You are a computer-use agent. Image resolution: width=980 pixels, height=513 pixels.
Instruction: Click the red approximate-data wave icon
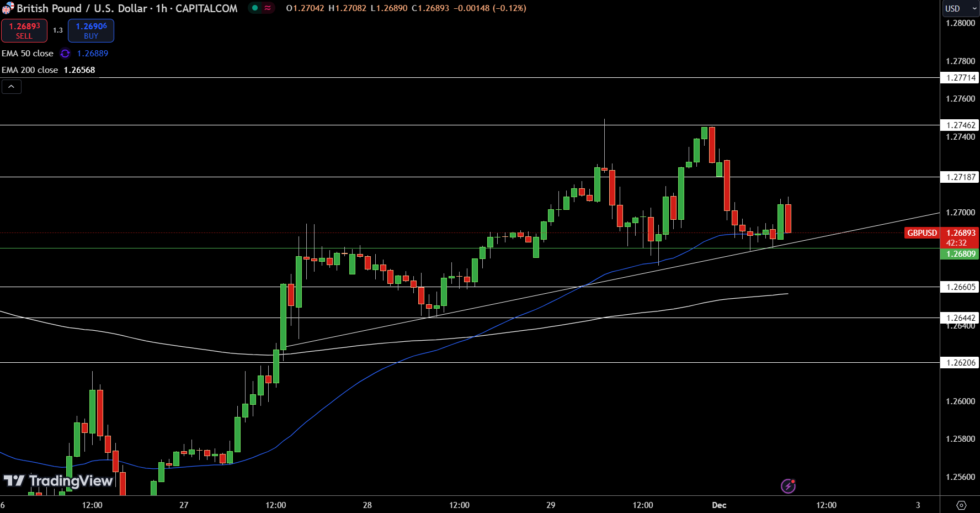pos(268,8)
